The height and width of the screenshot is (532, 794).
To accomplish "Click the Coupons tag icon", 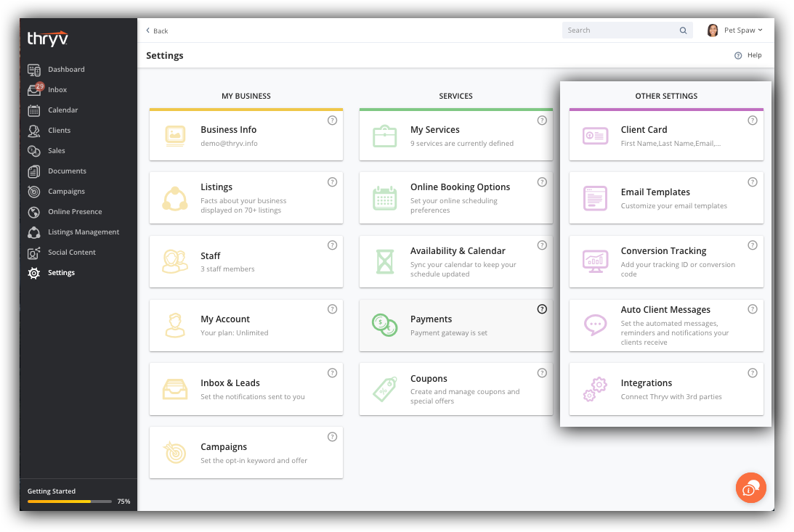I will click(x=385, y=390).
